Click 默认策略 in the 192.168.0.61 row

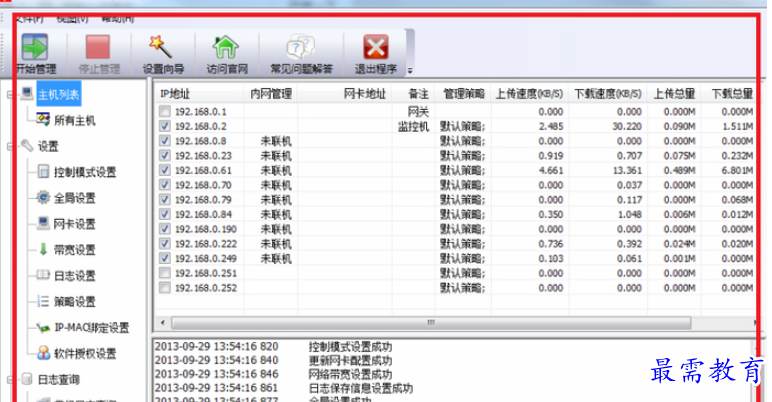pos(462,170)
